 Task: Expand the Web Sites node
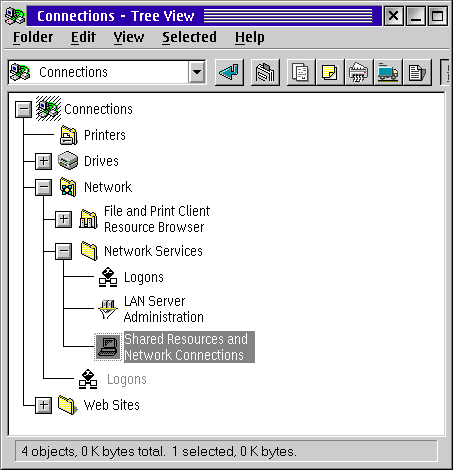coord(43,405)
